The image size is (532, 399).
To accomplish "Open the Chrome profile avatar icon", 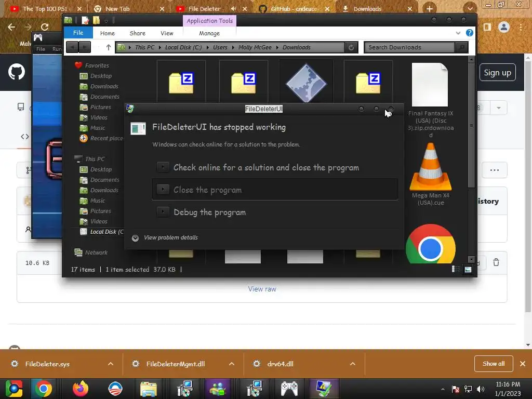I will click(504, 27).
